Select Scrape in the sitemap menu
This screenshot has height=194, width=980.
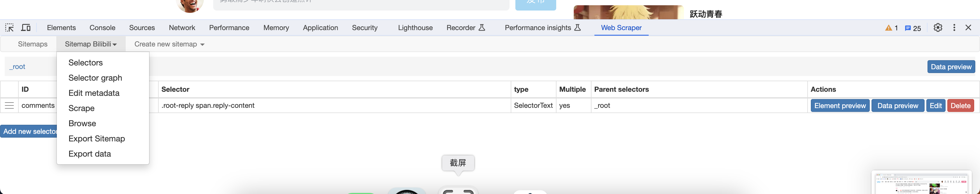81,108
